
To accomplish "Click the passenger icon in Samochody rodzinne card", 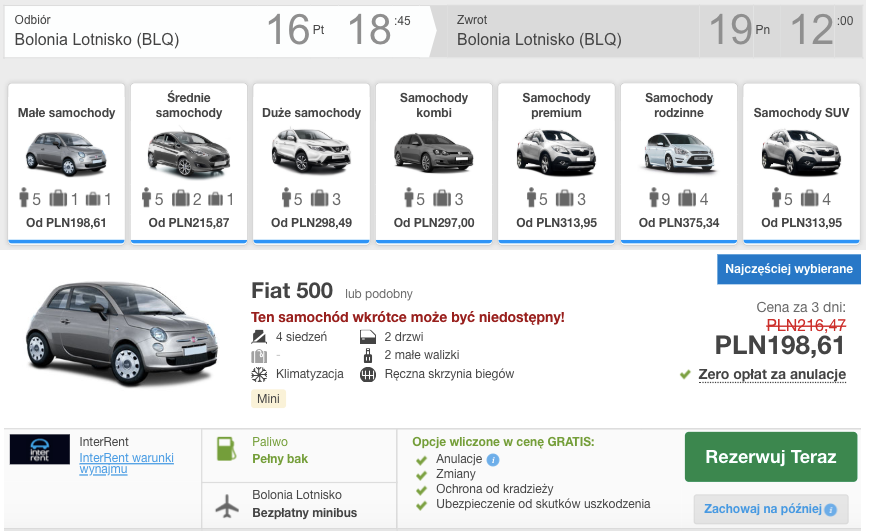I will tap(654, 197).
